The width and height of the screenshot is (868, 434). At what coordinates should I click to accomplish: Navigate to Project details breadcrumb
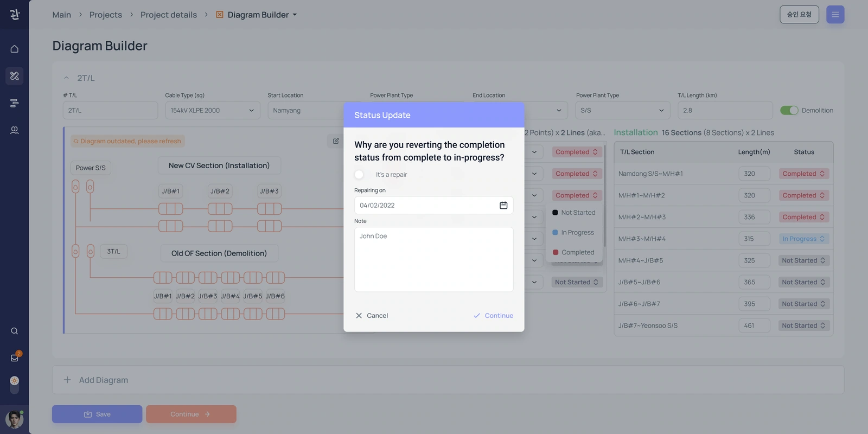pos(169,15)
